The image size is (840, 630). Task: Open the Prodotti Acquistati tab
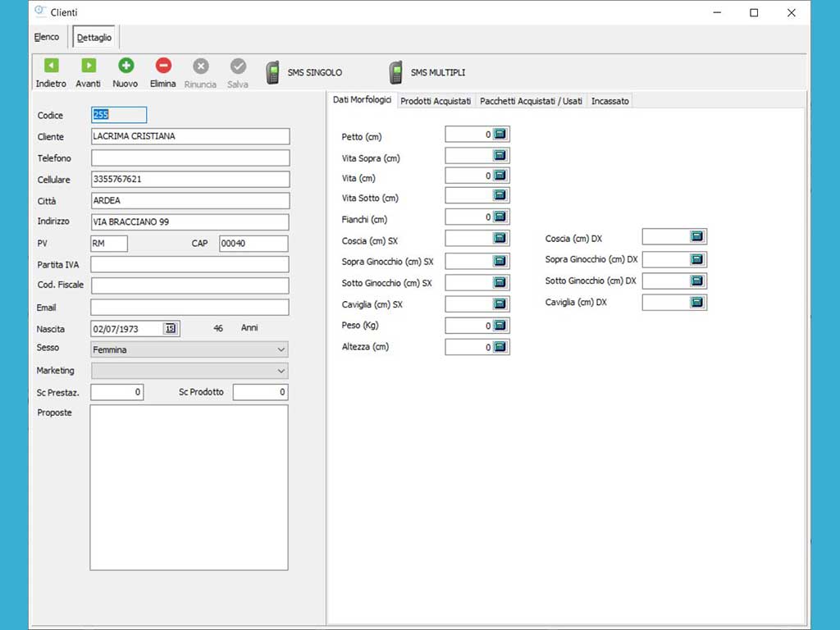[x=436, y=101]
